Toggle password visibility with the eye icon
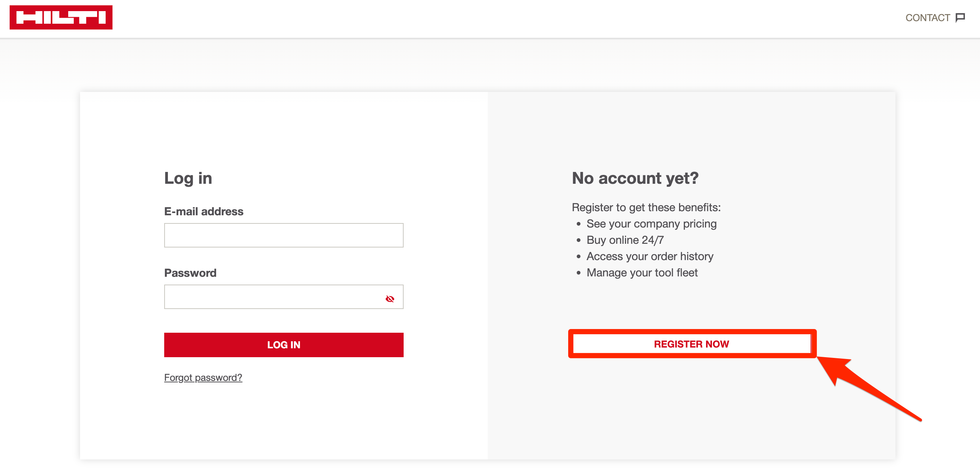The height and width of the screenshot is (475, 980). click(390, 299)
